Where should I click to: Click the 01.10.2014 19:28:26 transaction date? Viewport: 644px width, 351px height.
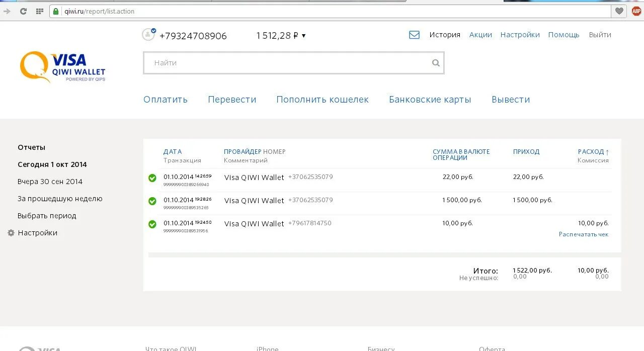[x=187, y=200]
